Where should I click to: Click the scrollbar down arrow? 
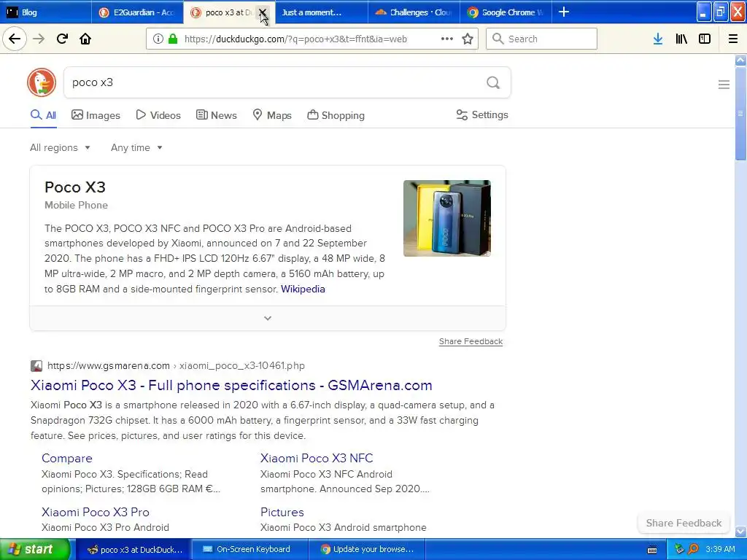pos(740,532)
